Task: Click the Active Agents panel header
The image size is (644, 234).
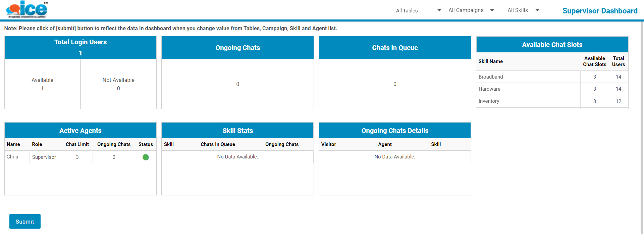Action: pyautogui.click(x=80, y=131)
